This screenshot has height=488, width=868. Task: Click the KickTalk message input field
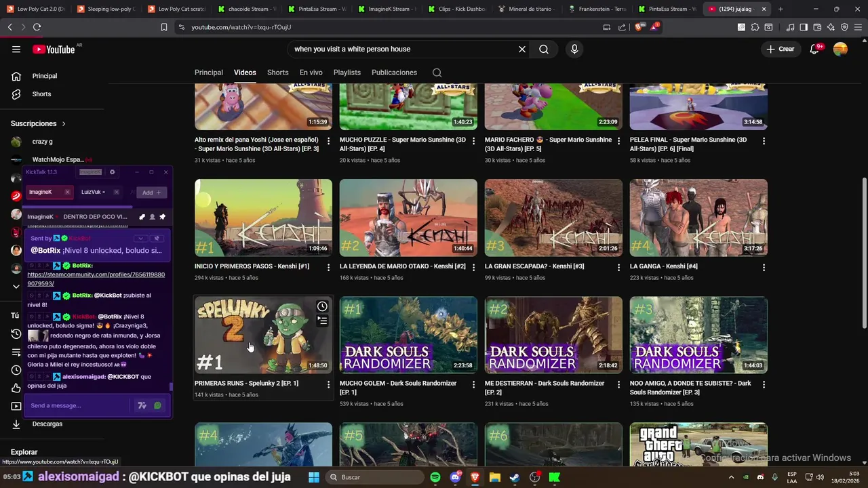tap(78, 405)
